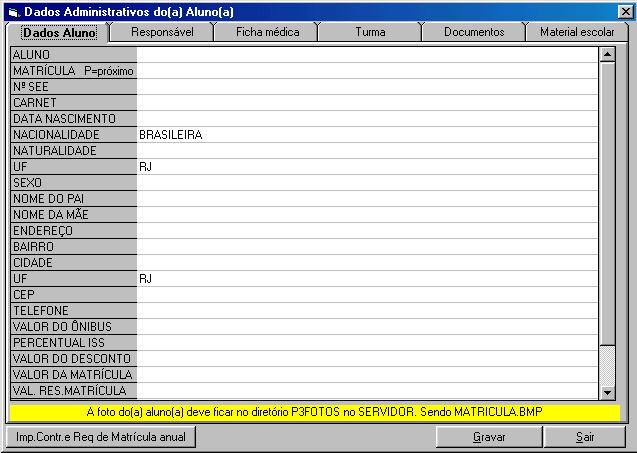The image size is (637, 453).
Task: Go to the Documentos tab
Action: tap(474, 32)
